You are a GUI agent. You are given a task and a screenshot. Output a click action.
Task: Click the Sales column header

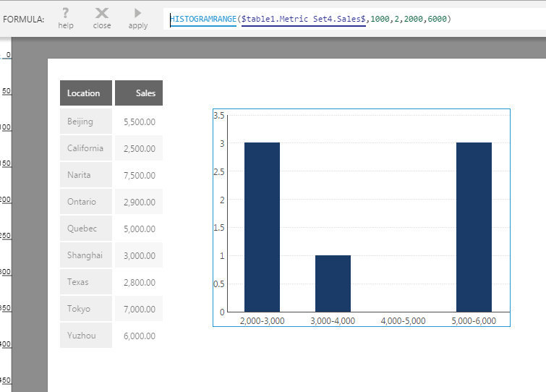click(x=139, y=93)
